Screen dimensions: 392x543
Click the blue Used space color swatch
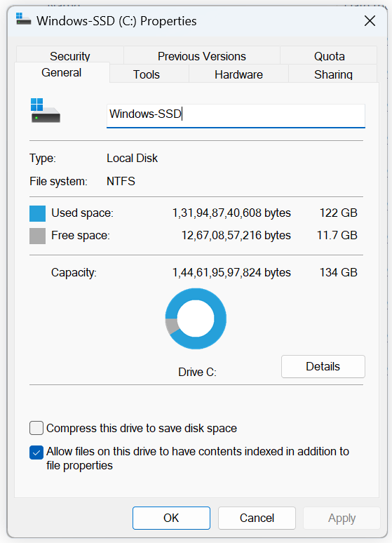pyautogui.click(x=37, y=213)
